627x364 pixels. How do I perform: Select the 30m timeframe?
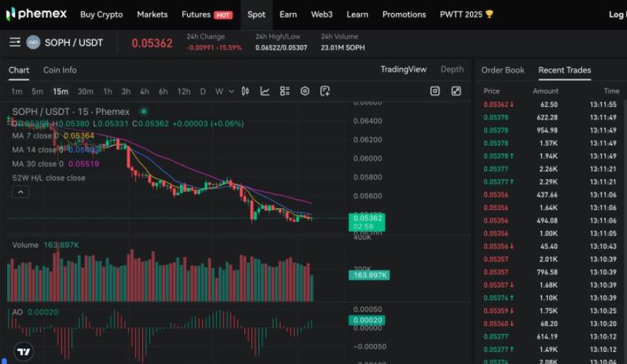click(85, 91)
